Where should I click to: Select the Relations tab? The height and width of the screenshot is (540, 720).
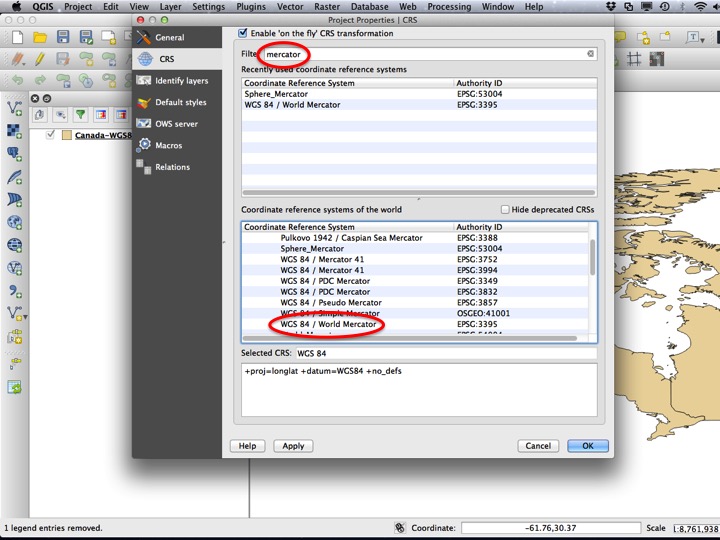point(177,167)
